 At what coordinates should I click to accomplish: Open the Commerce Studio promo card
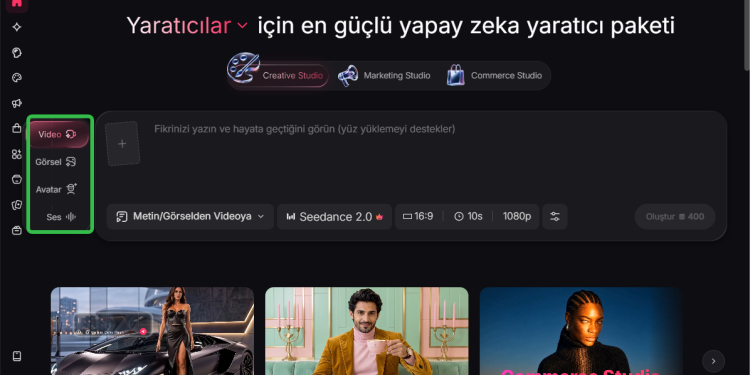tap(581, 331)
